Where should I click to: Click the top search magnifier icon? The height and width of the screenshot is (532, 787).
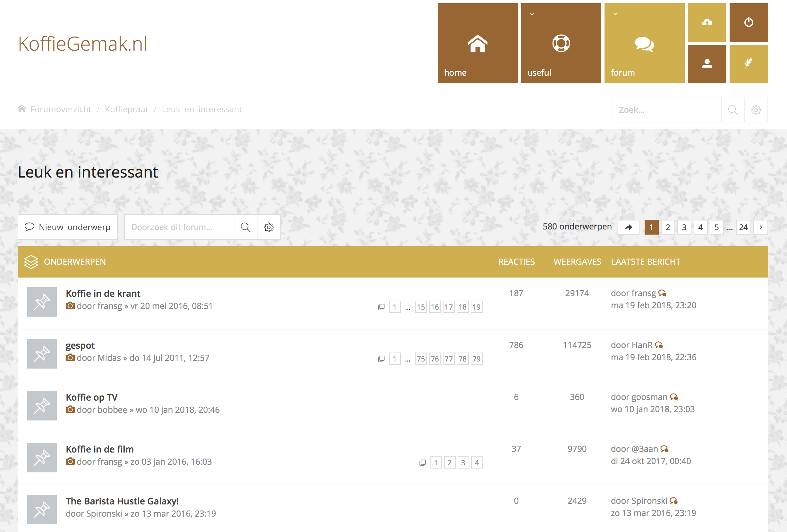tap(733, 110)
